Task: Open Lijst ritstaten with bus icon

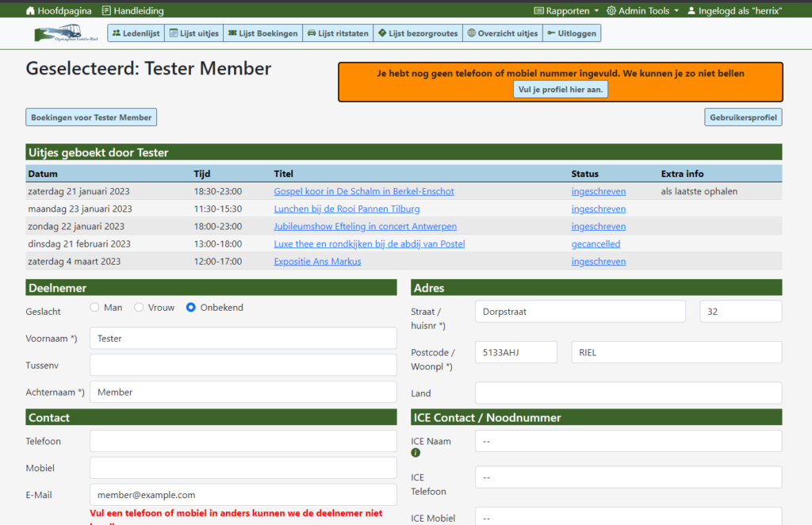Action: (338, 33)
